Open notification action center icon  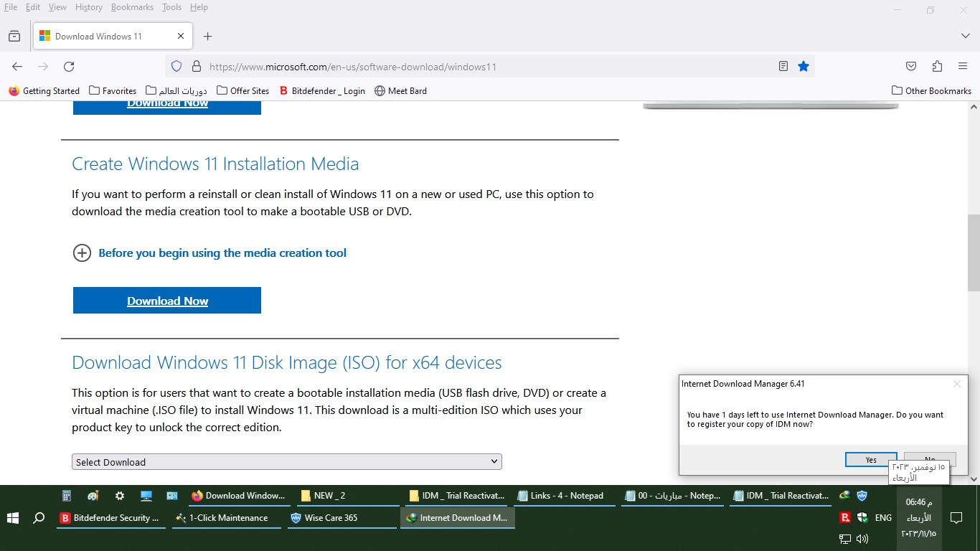click(x=956, y=518)
